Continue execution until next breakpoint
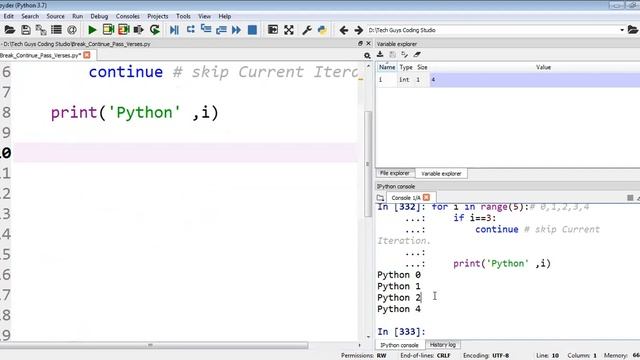Image resolution: width=640 pixels, height=360 pixels. click(x=236, y=30)
